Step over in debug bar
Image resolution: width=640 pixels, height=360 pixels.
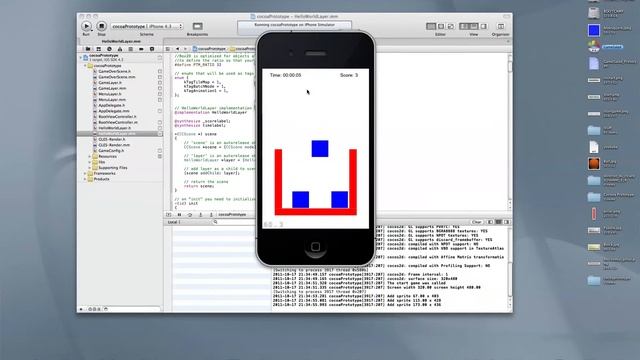[x=190, y=215]
